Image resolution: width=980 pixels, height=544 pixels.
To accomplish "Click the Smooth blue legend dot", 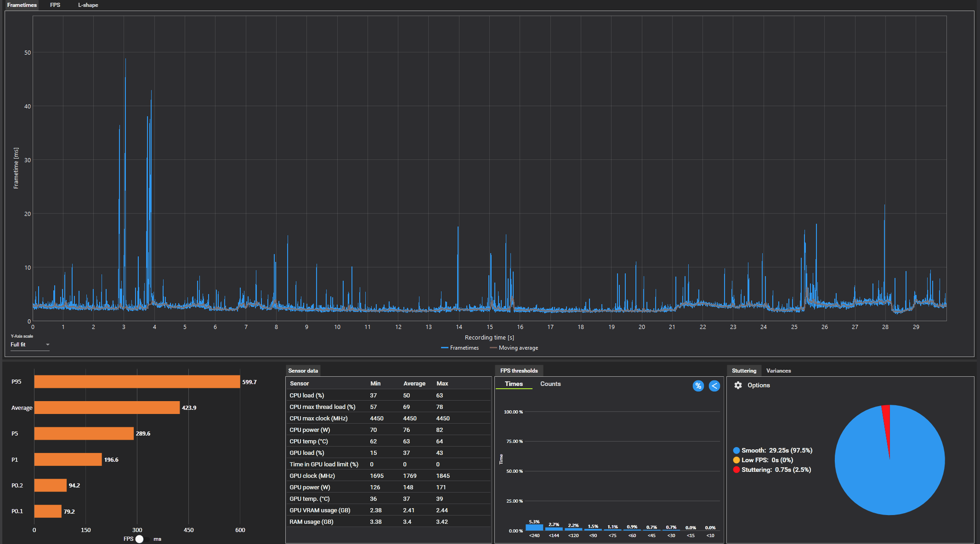I will point(736,450).
